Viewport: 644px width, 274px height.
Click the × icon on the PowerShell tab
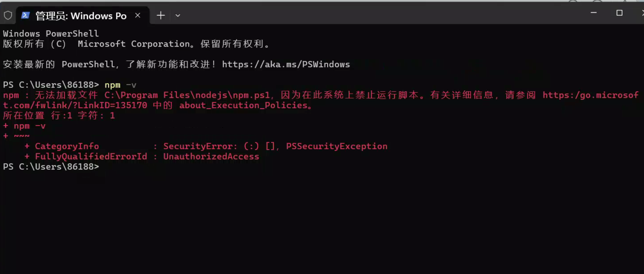point(137,15)
